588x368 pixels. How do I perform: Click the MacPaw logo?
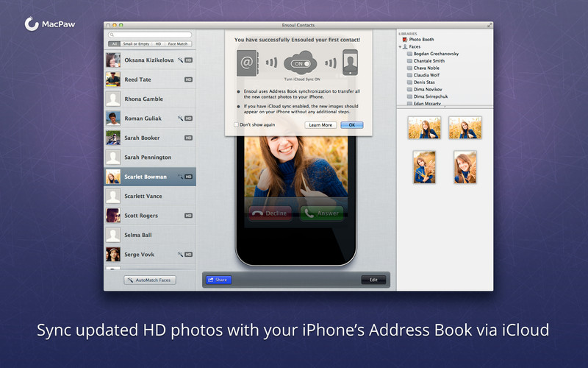click(50, 24)
